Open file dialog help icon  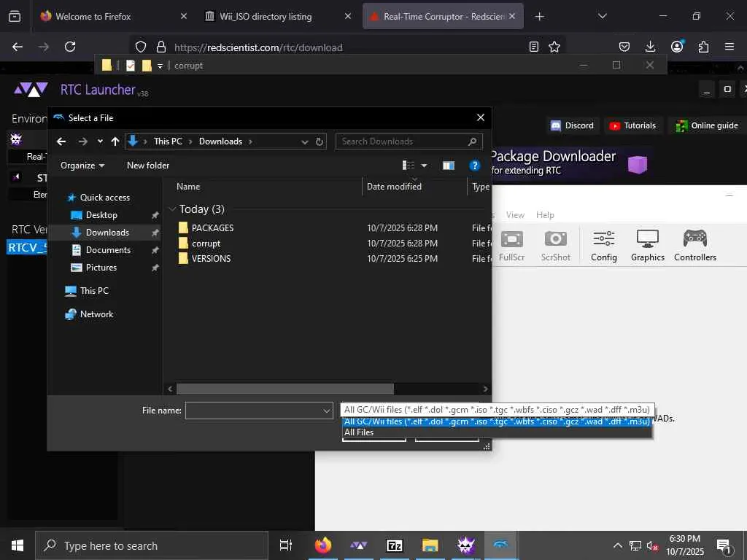click(474, 166)
